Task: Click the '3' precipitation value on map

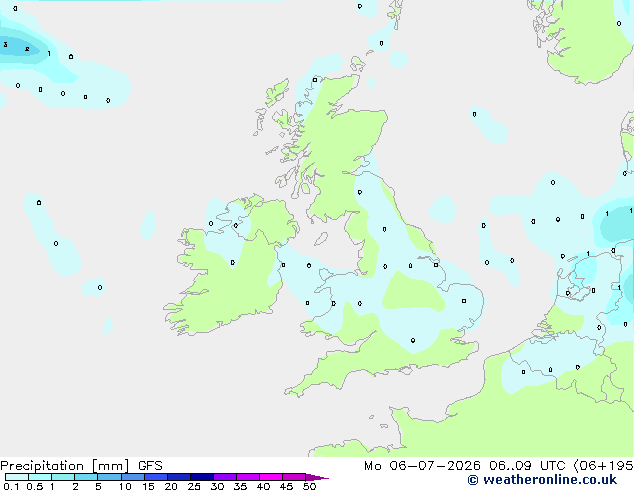Action: pyautogui.click(x=5, y=44)
